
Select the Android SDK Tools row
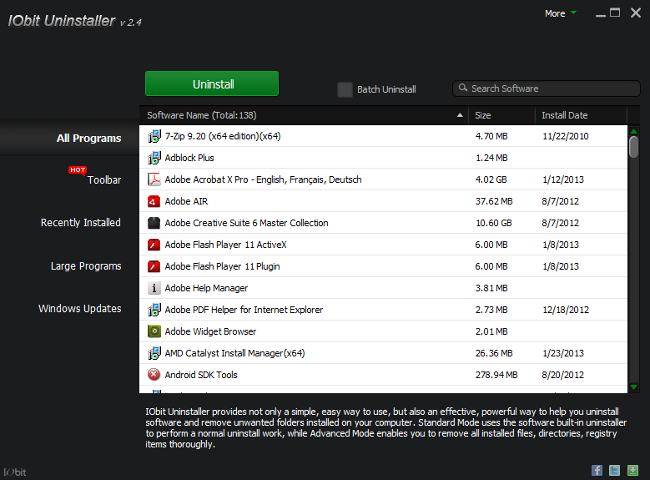(x=383, y=375)
